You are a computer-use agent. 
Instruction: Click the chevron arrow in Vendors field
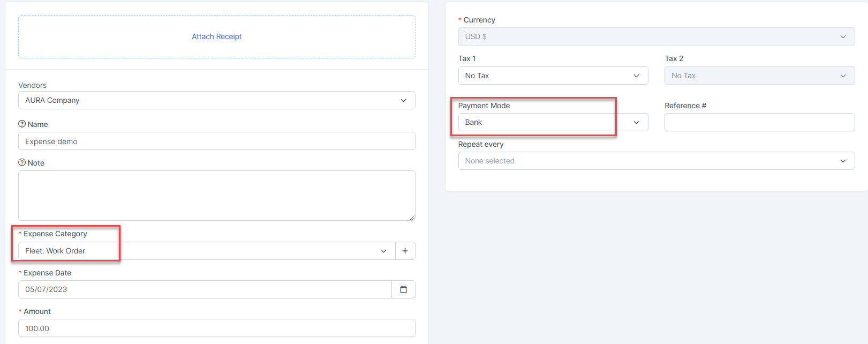coord(403,100)
